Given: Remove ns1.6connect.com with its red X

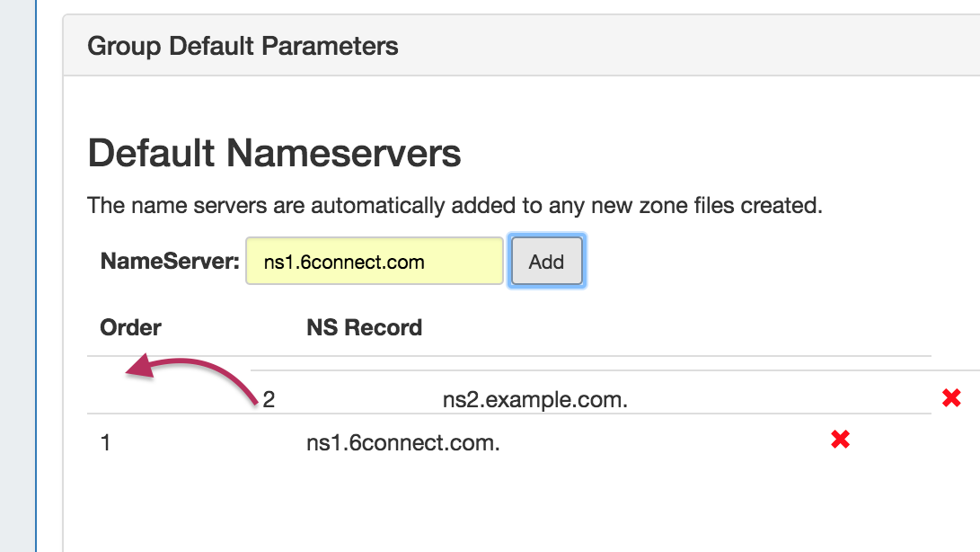Looking at the screenshot, I should [x=840, y=440].
